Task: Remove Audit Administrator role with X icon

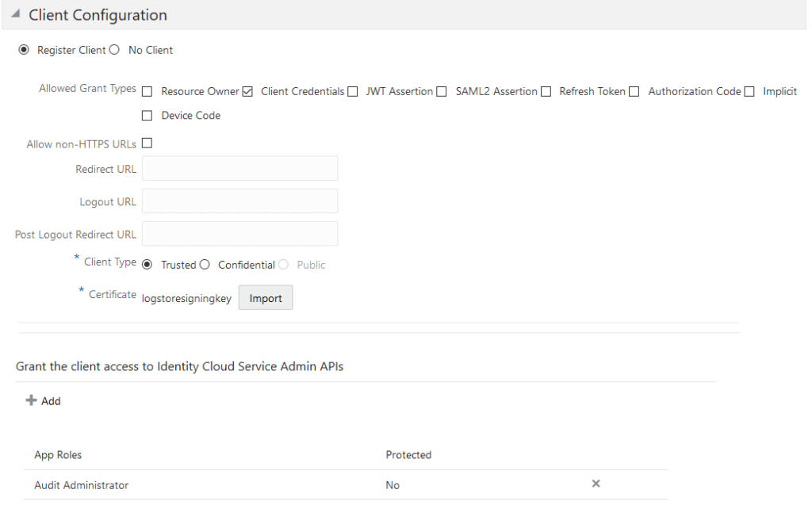Action: click(596, 484)
